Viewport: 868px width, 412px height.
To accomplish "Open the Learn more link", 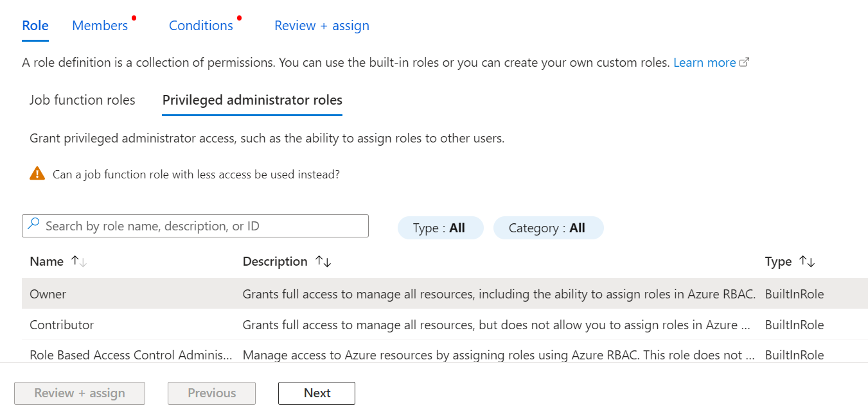I will click(x=704, y=63).
